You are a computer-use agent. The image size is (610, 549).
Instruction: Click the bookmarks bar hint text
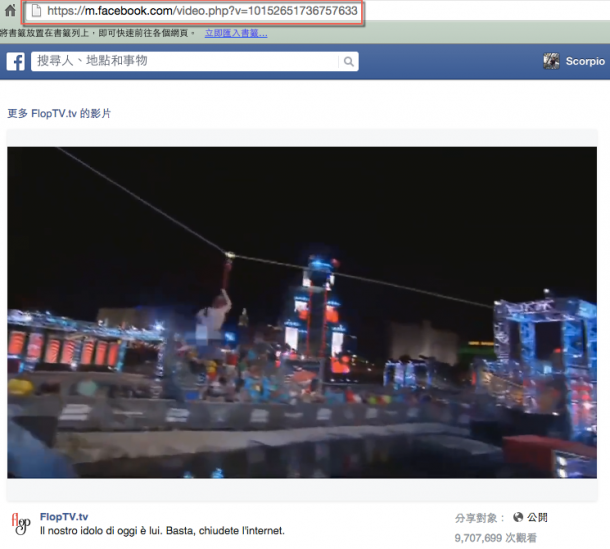point(97,33)
